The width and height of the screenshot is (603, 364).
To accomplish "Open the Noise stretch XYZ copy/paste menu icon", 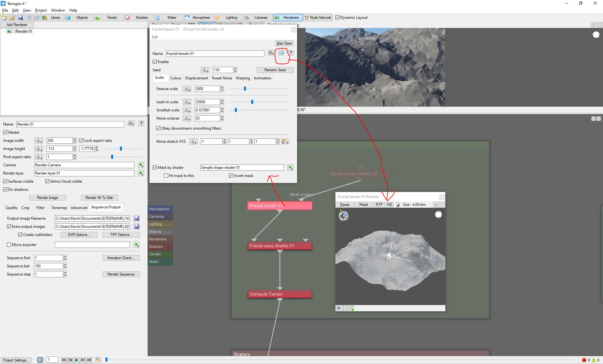I will [x=285, y=142].
